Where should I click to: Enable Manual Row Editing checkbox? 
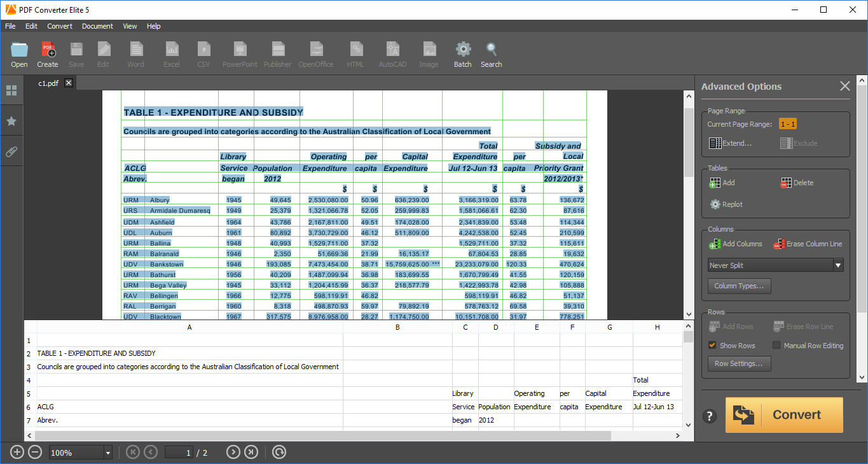[776, 346]
